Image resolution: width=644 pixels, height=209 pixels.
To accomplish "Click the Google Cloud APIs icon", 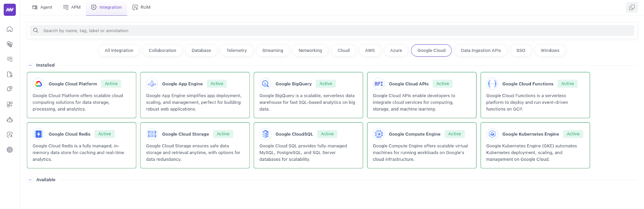I will 379,84.
